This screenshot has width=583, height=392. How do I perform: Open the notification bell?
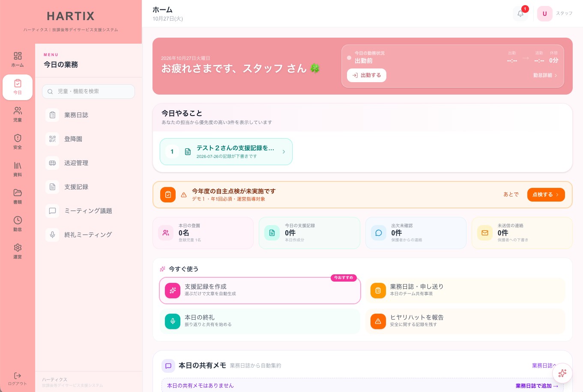[520, 14]
